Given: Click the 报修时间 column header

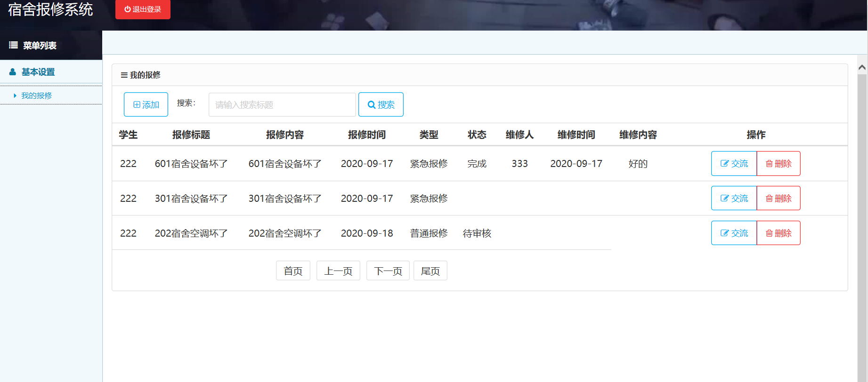Looking at the screenshot, I should tap(367, 135).
